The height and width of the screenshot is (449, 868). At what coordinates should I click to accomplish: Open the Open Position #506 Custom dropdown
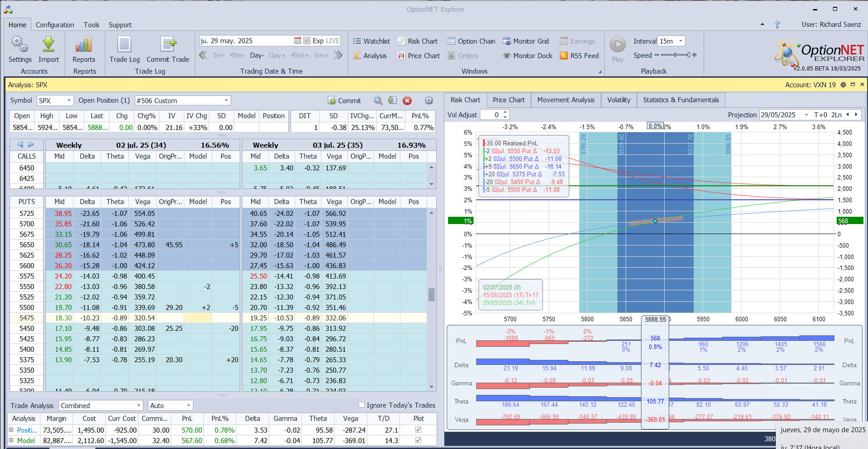pyautogui.click(x=226, y=100)
